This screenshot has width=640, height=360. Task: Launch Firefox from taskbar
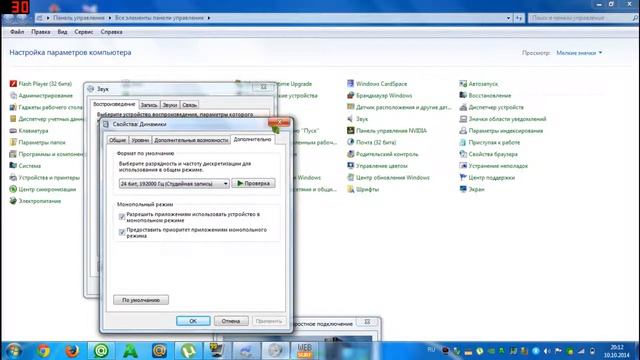coord(72,351)
